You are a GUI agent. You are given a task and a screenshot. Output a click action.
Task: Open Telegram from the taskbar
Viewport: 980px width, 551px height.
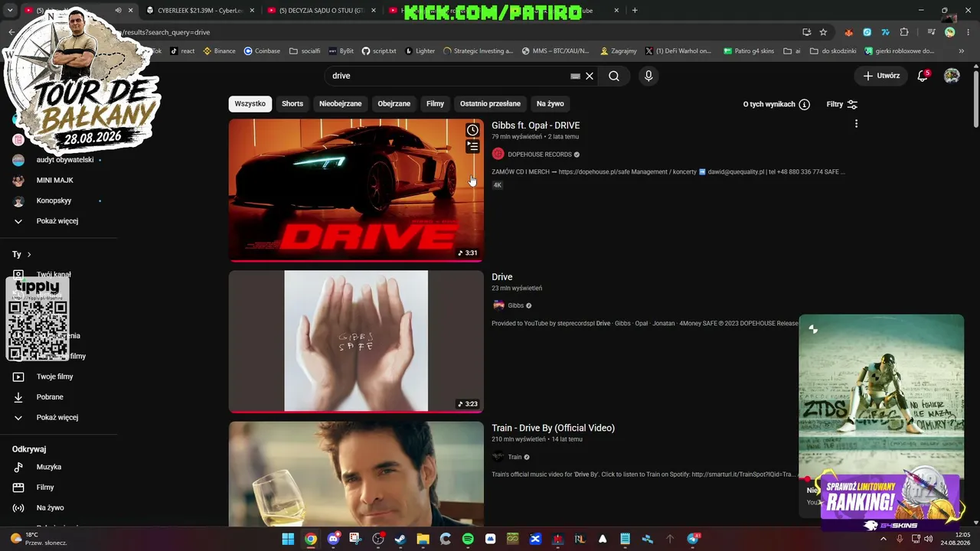pyautogui.click(x=693, y=539)
